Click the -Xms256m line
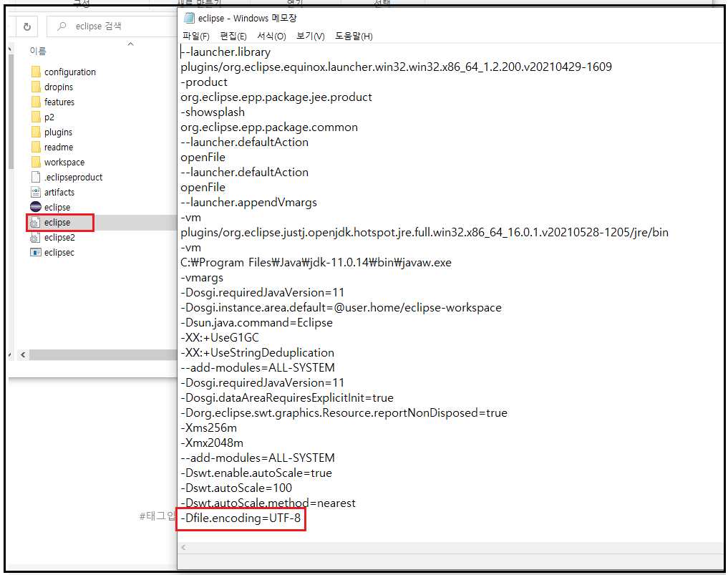Image resolution: width=728 pixels, height=575 pixels. (209, 427)
